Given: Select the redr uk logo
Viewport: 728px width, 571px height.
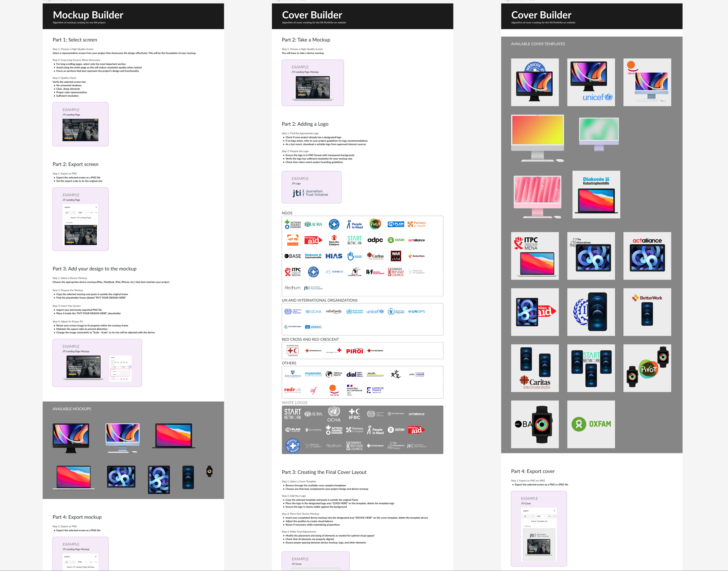Looking at the screenshot, I should point(293,390).
